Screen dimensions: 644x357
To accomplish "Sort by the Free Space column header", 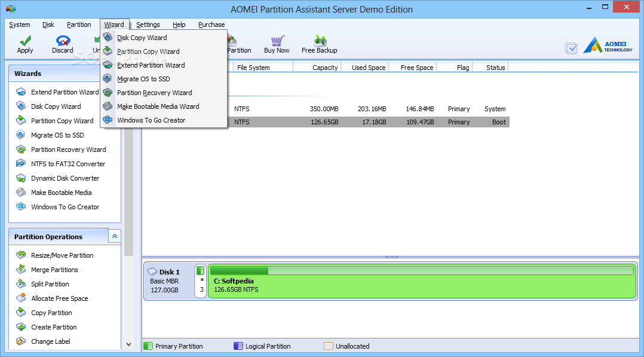I will [x=413, y=67].
